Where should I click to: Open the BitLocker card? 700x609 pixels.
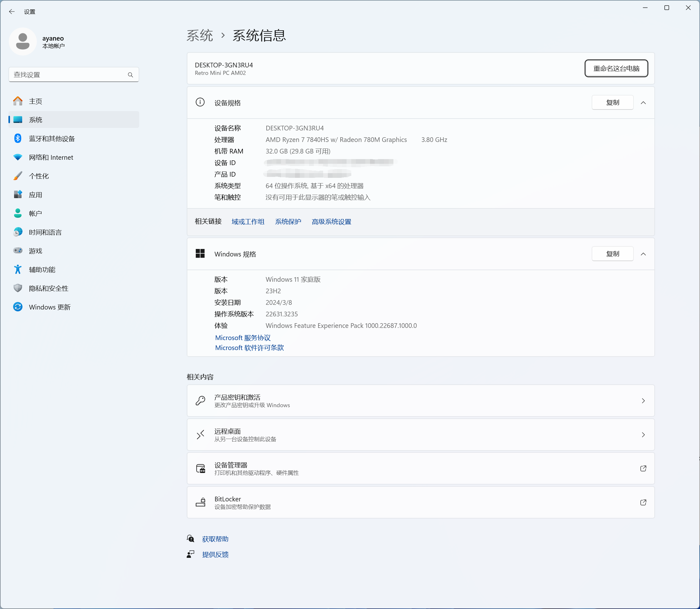tap(421, 502)
